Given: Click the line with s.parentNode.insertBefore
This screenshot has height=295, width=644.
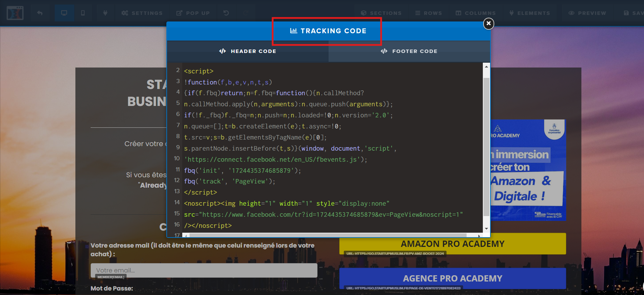Looking at the screenshot, I should 291,148.
